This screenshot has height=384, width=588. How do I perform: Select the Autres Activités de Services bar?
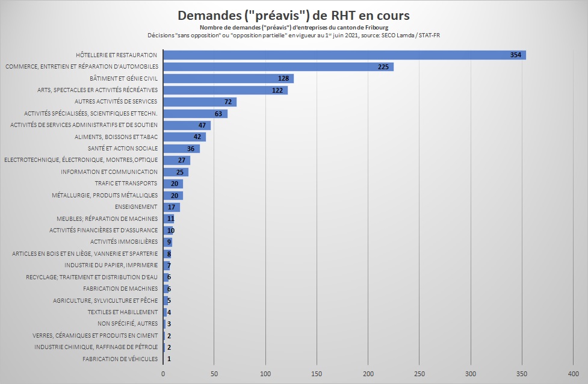[199, 102]
